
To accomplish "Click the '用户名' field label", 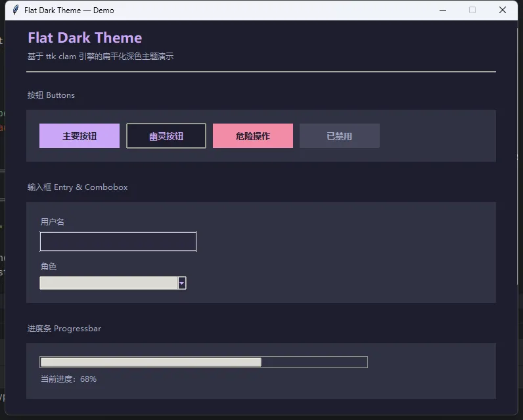I will pos(53,222).
